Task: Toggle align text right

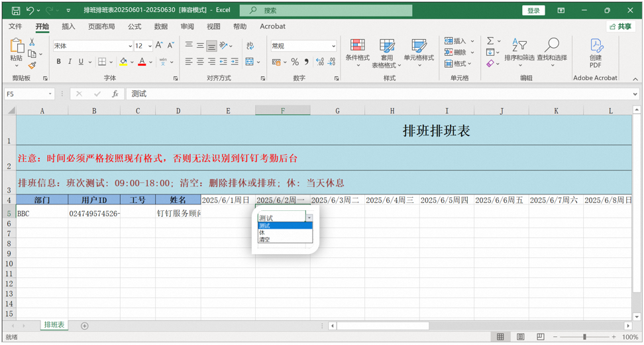Action: pos(211,62)
